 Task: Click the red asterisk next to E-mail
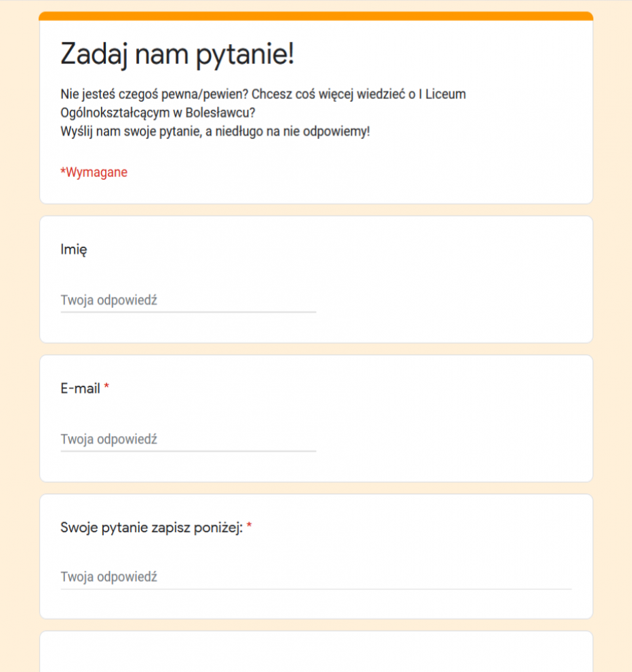[106, 389]
